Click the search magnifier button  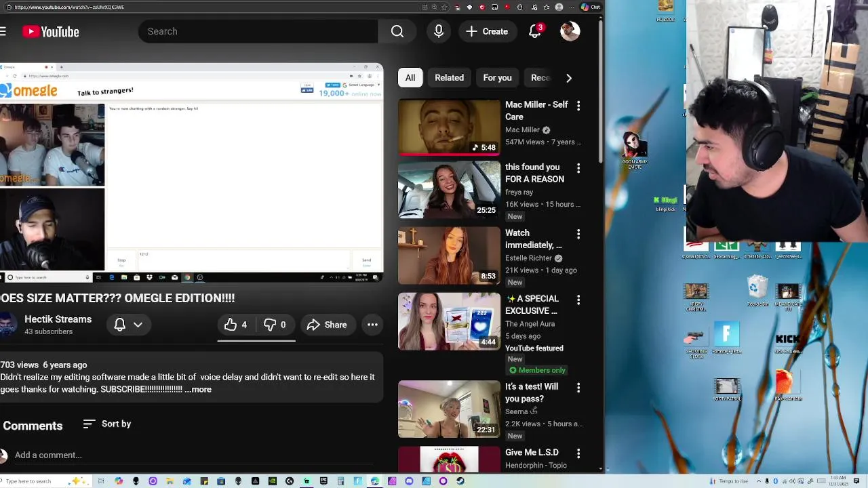(x=397, y=31)
